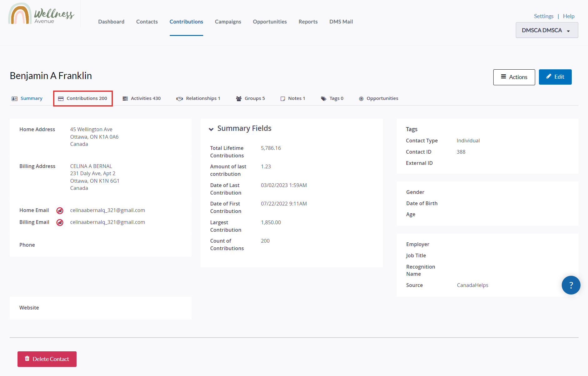
Task: Click the contact name Benjamin A Franklin
Action: [x=51, y=76]
